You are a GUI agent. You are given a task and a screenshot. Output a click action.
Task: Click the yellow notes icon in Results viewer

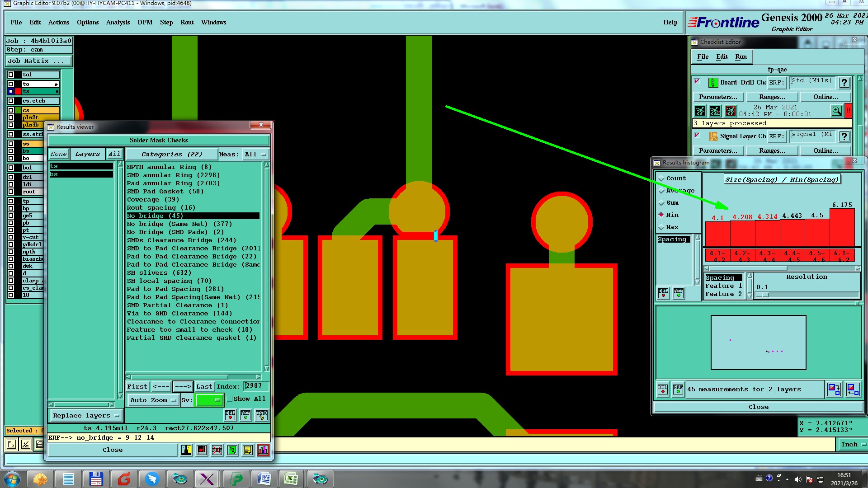tap(247, 450)
